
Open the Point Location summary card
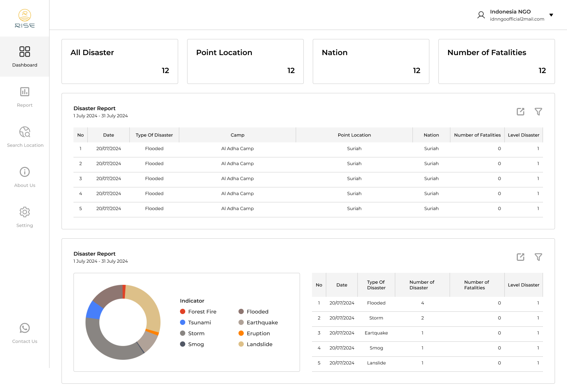click(x=245, y=61)
